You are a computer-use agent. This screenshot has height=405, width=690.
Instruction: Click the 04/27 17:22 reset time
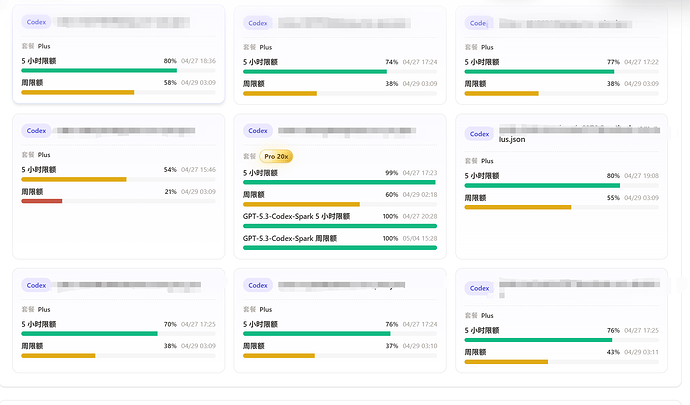pyautogui.click(x=641, y=62)
